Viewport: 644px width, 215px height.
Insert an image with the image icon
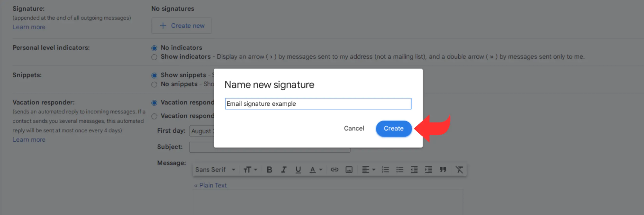point(349,170)
